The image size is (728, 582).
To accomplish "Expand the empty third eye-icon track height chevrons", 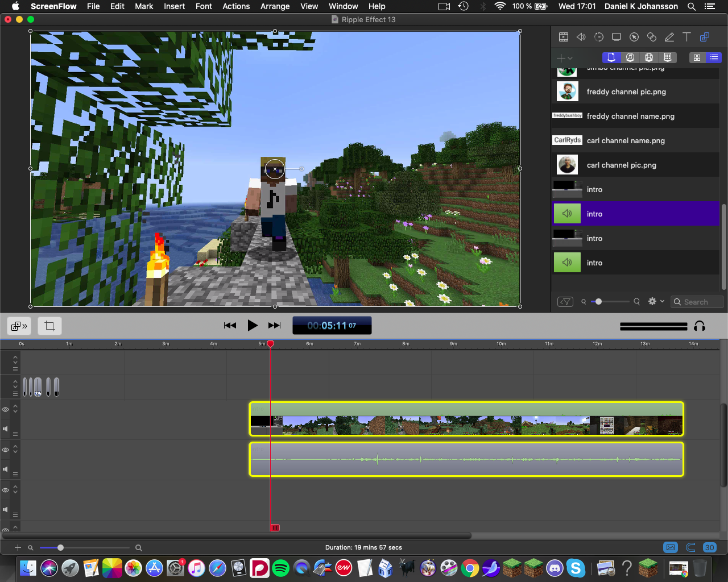I will (x=15, y=489).
